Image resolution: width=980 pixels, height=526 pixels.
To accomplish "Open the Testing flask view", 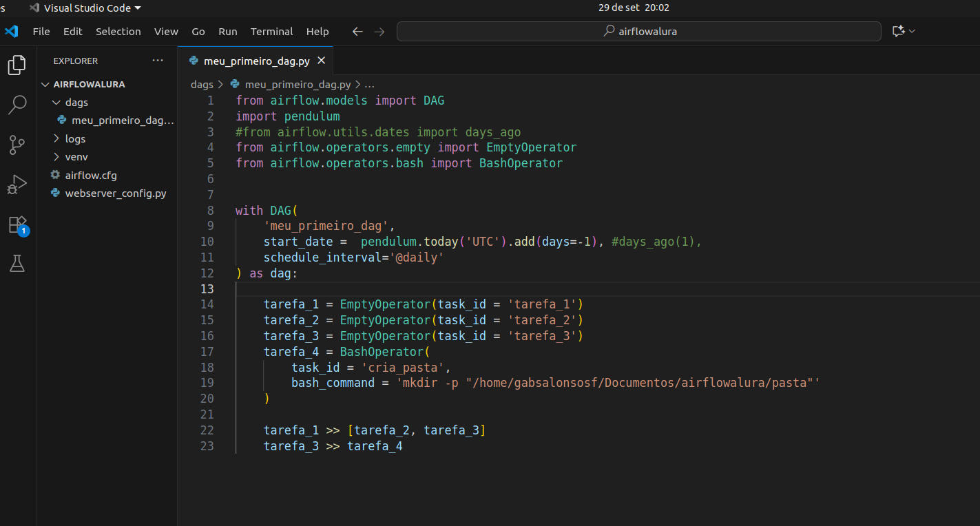I will click(x=17, y=263).
